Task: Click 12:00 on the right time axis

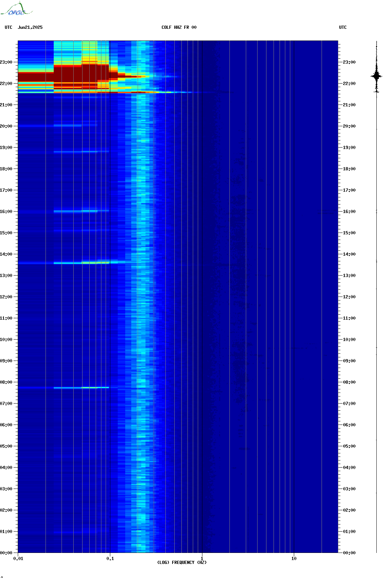Action: point(349,297)
